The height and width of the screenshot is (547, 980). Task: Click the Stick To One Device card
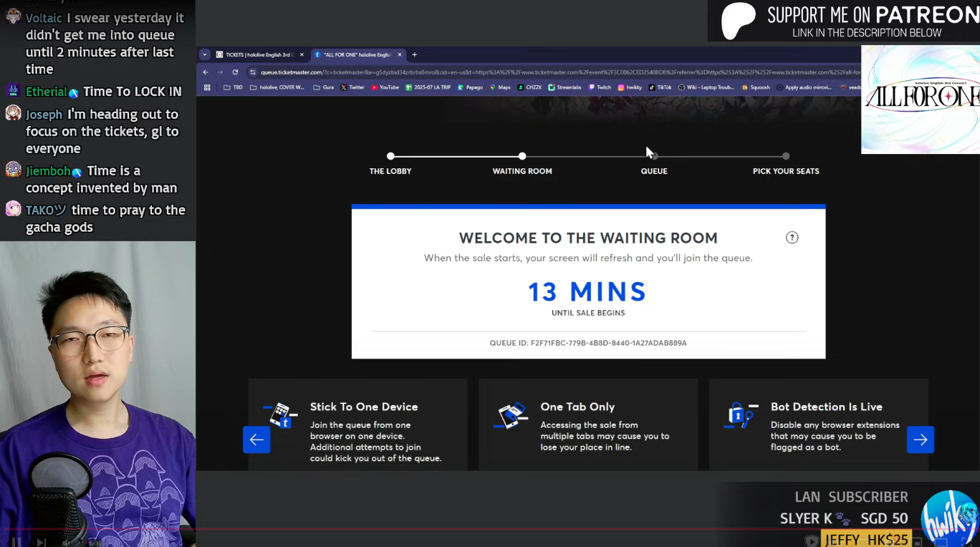tap(358, 425)
